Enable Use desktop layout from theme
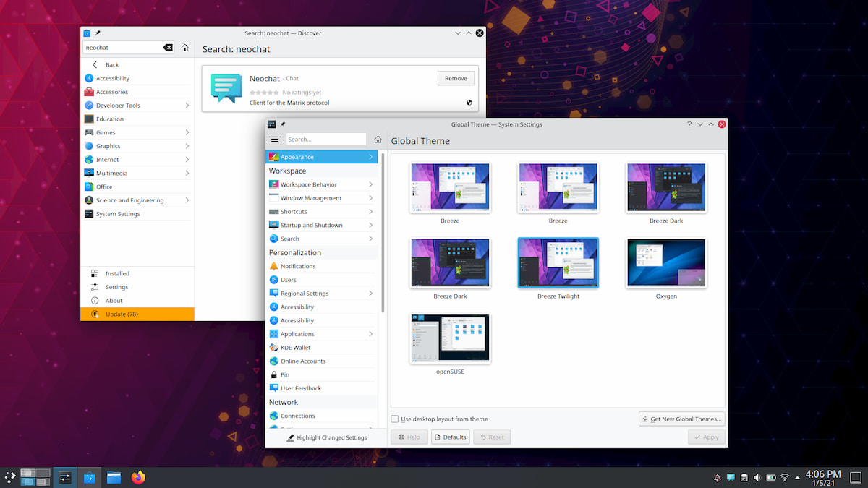Screen dimensions: 868x488 (394, 419)
